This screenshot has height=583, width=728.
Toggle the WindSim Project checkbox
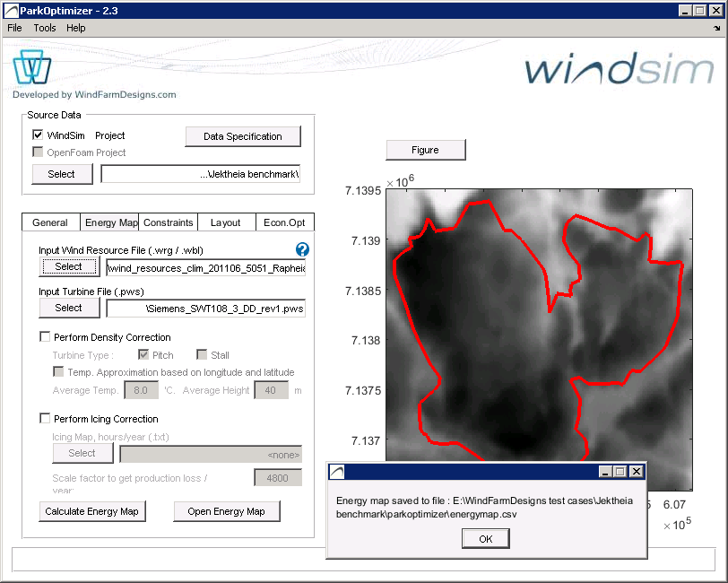(38, 135)
